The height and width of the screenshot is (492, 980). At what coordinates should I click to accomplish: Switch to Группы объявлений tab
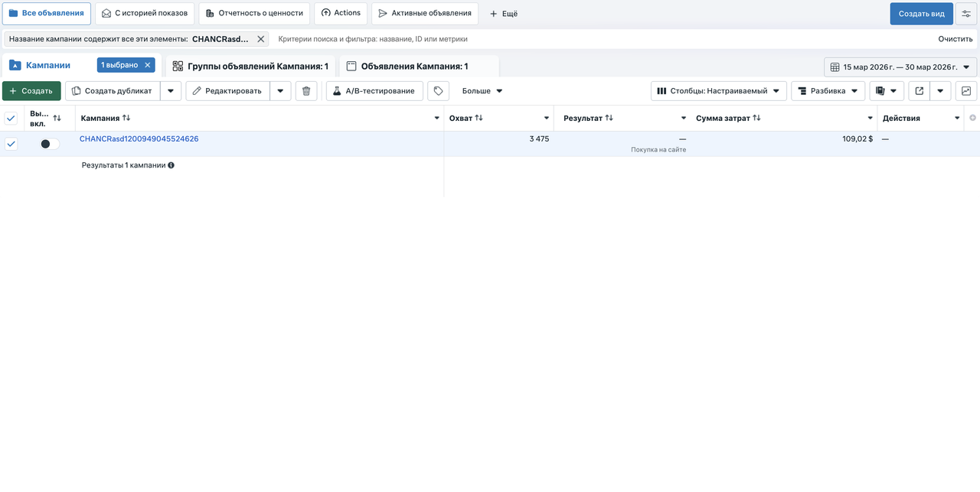pos(250,67)
